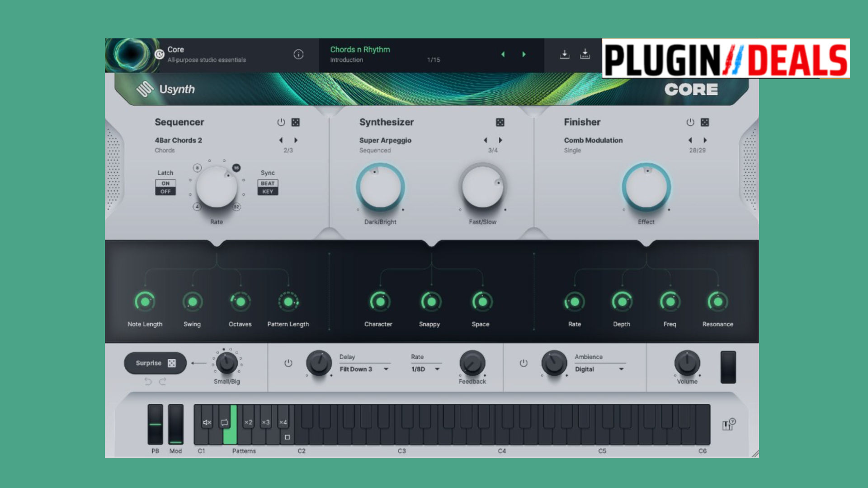Toggle the Delay power button
The height and width of the screenshot is (488, 868).
tap(288, 363)
